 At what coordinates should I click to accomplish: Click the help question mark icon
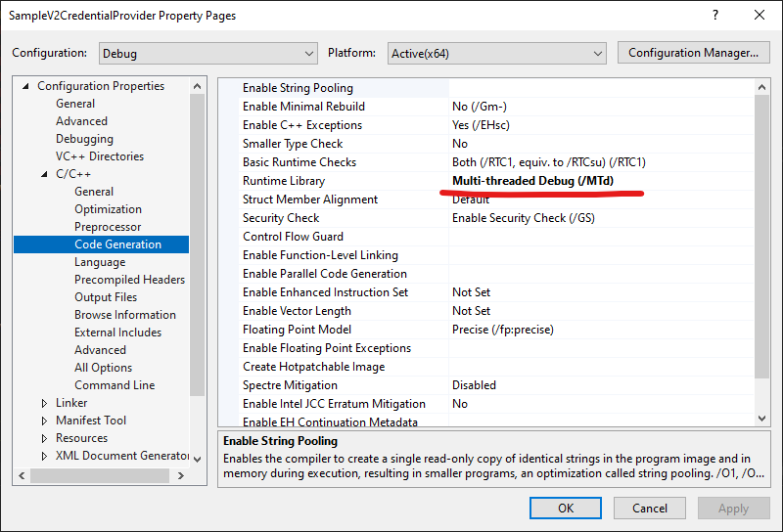tap(714, 16)
